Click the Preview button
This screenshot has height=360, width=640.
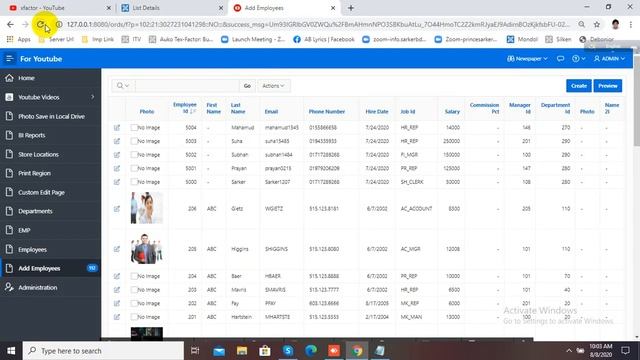click(608, 86)
